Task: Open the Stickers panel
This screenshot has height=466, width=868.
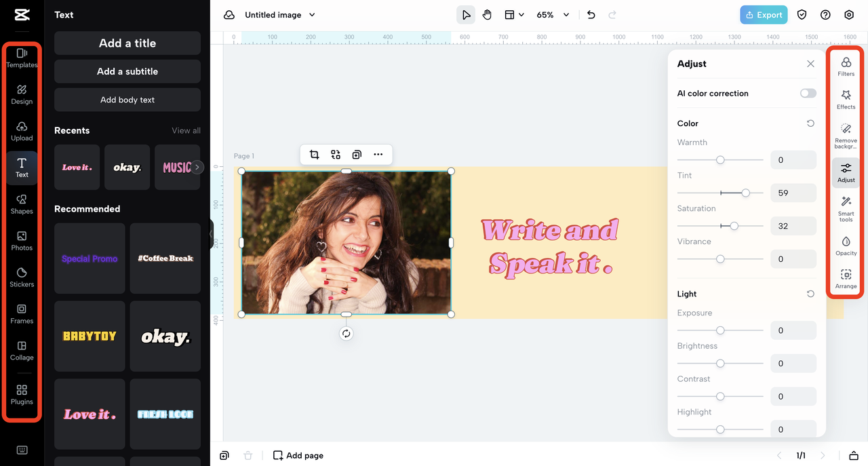Action: (22, 277)
